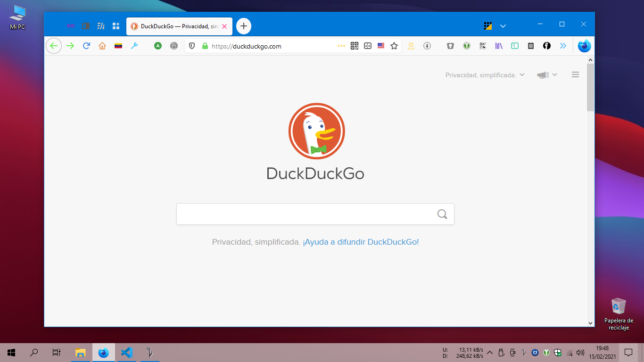Show site security info via green padlock

[205, 46]
